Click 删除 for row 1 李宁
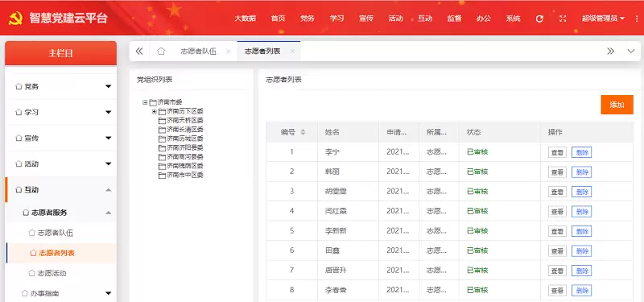 point(581,152)
